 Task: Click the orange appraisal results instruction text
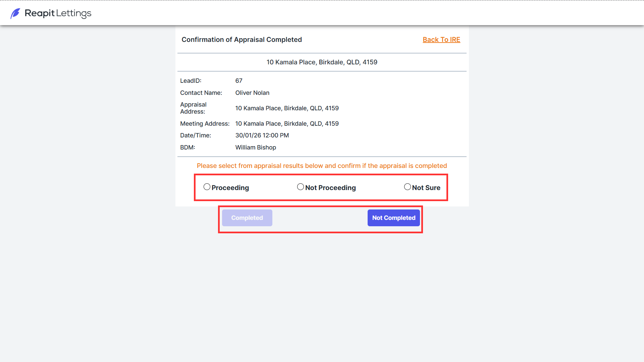click(322, 166)
